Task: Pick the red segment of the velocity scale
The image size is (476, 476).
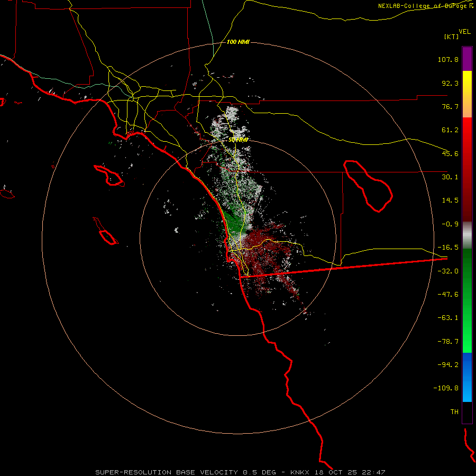Action: [467, 169]
